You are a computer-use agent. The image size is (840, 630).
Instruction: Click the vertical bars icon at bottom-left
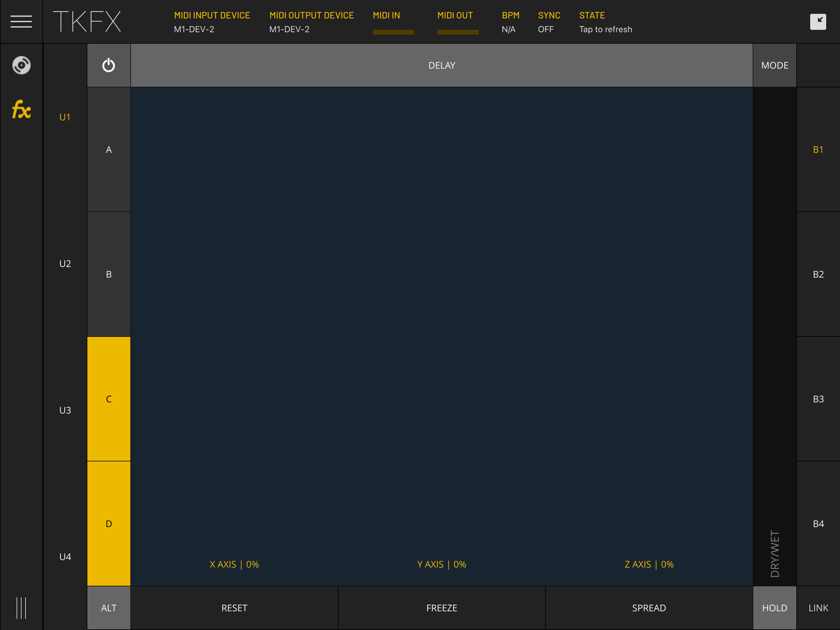tap(21, 608)
